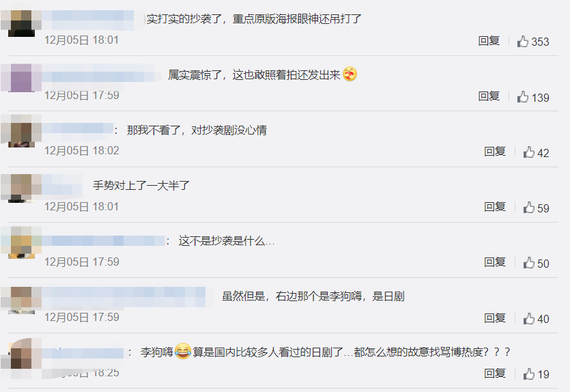
Task: Click the blurred username of 18:02 commenter
Action: click(x=77, y=130)
